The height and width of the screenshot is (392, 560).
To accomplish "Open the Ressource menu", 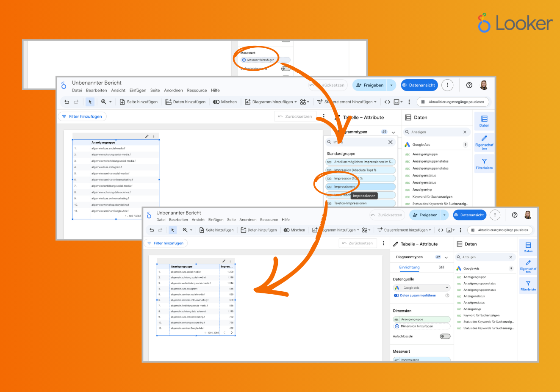I will coord(269,219).
